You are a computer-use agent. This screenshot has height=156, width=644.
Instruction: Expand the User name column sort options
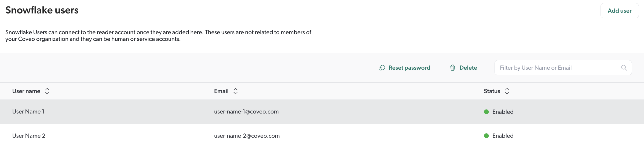[x=47, y=91]
